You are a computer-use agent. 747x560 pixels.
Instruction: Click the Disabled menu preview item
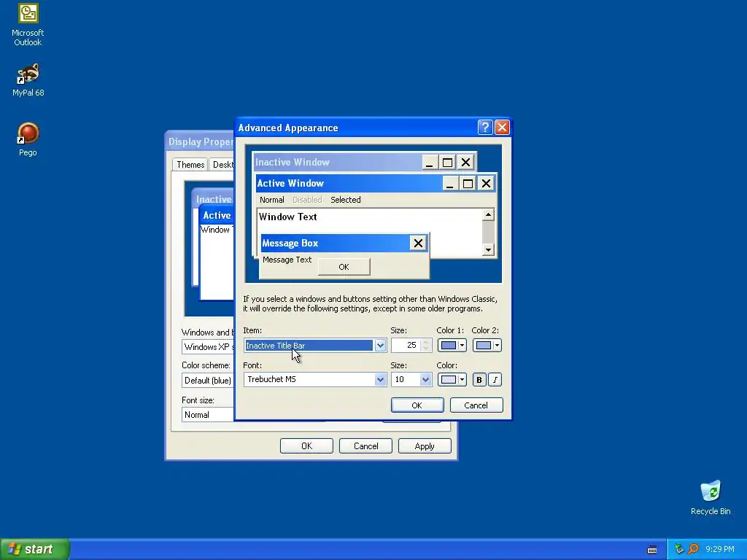point(307,200)
